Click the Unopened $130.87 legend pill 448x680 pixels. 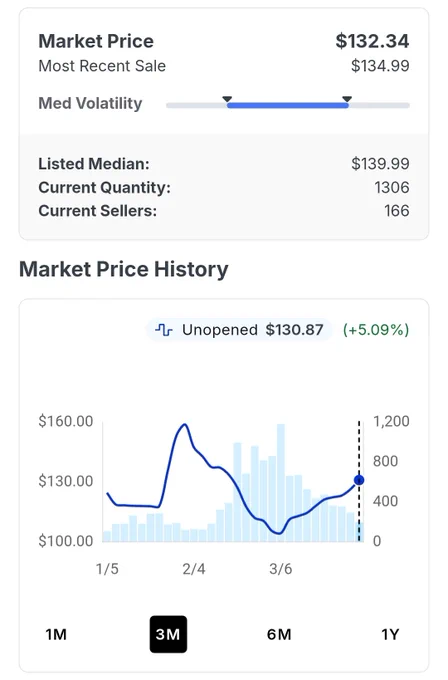coord(239,330)
